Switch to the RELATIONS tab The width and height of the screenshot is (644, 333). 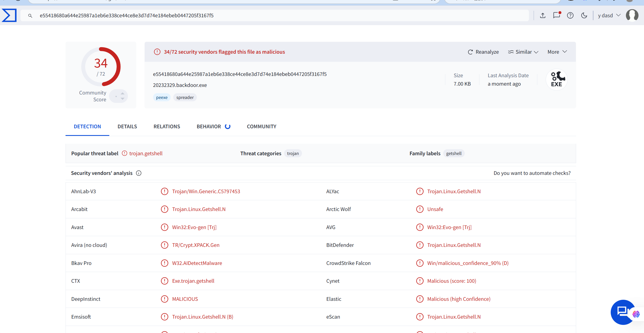(167, 126)
